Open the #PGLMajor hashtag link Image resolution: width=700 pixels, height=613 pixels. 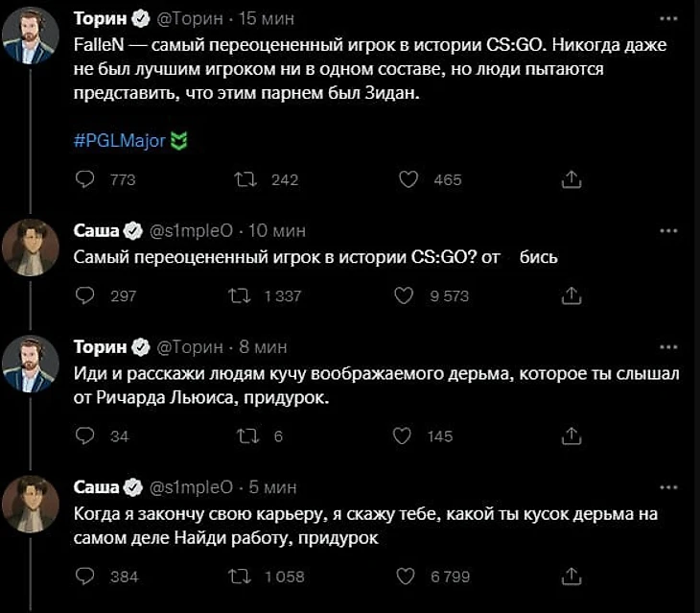(121, 143)
